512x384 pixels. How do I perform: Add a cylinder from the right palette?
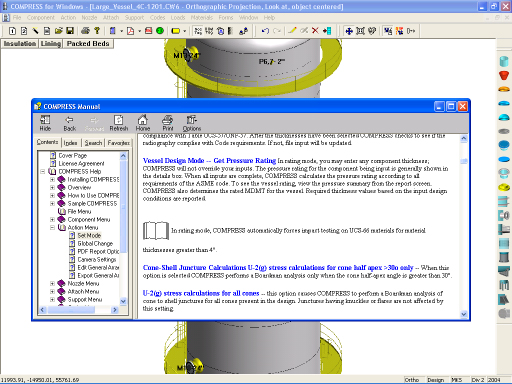[504, 61]
